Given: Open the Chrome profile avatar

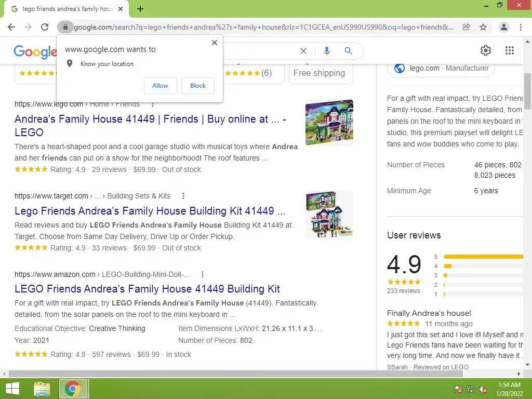Looking at the screenshot, I should tap(504, 27).
